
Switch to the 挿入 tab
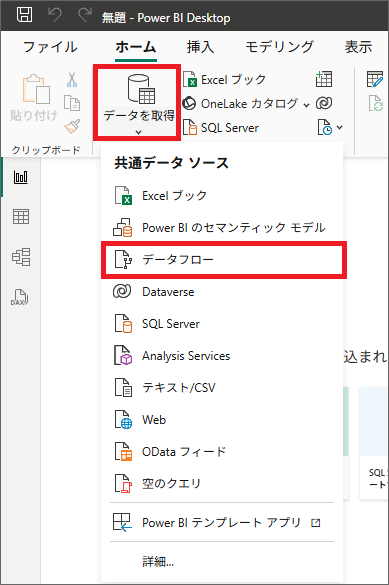click(x=200, y=47)
